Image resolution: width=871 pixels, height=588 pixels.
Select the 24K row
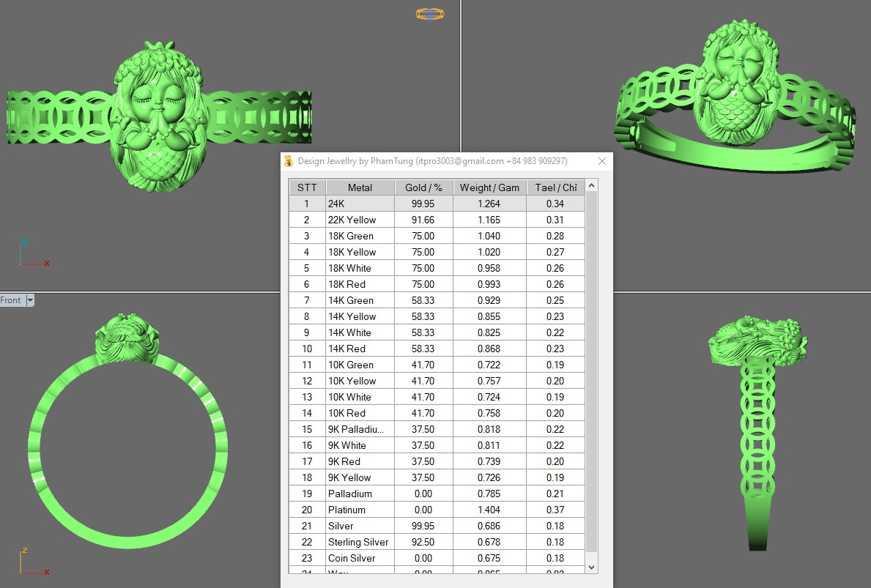437,204
